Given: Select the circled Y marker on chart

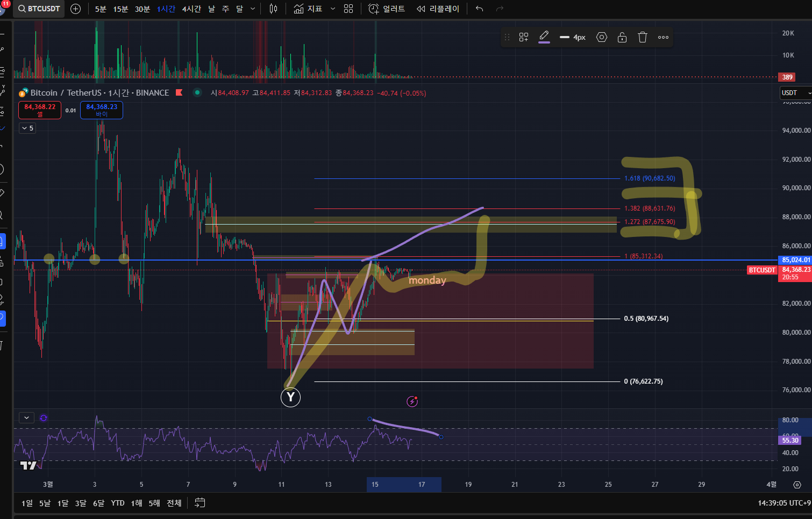Looking at the screenshot, I should (x=290, y=397).
